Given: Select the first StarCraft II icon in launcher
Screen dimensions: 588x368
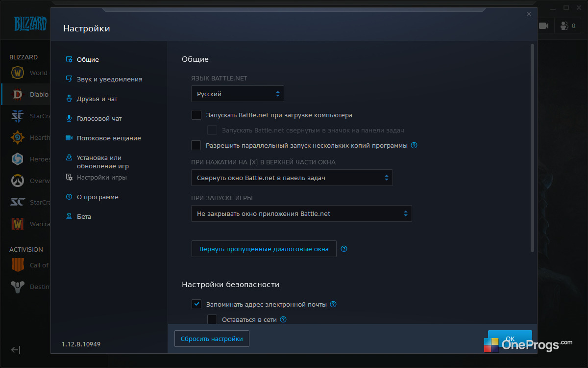Looking at the screenshot, I should point(18,116).
